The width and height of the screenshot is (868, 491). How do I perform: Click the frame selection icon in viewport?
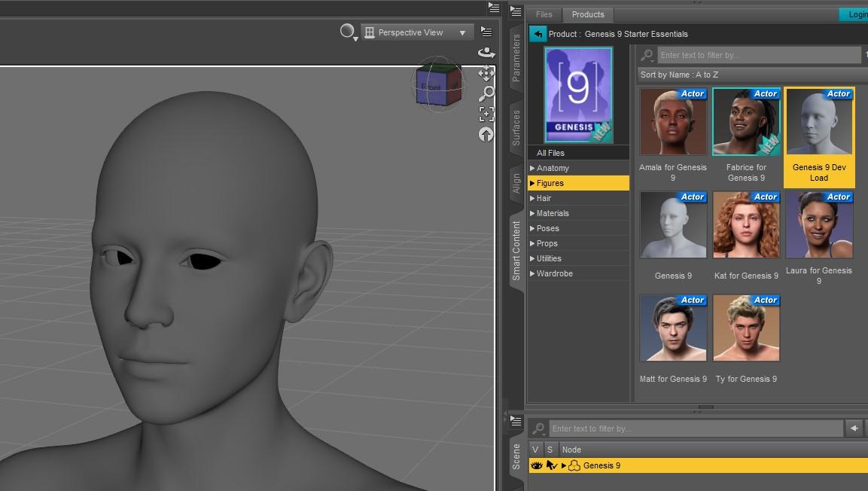(x=486, y=114)
